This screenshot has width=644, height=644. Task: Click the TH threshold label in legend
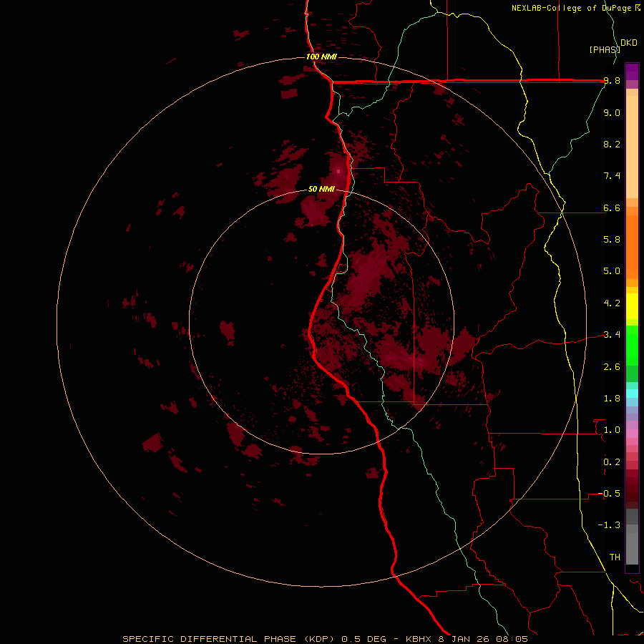[x=615, y=557]
